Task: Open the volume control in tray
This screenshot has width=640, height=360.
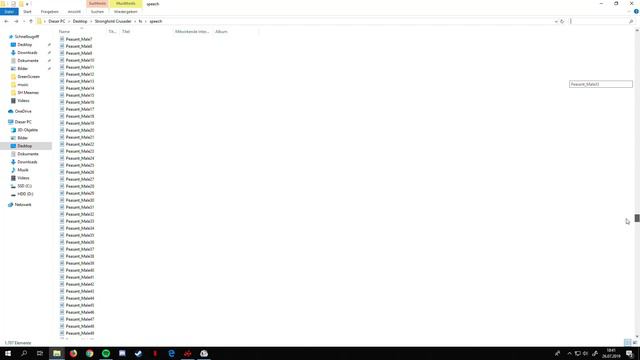Action: (x=586, y=353)
